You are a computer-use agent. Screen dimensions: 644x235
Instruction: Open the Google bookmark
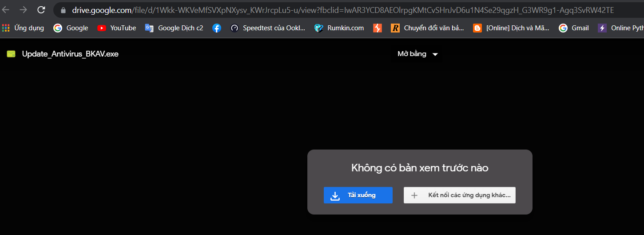[x=71, y=28]
